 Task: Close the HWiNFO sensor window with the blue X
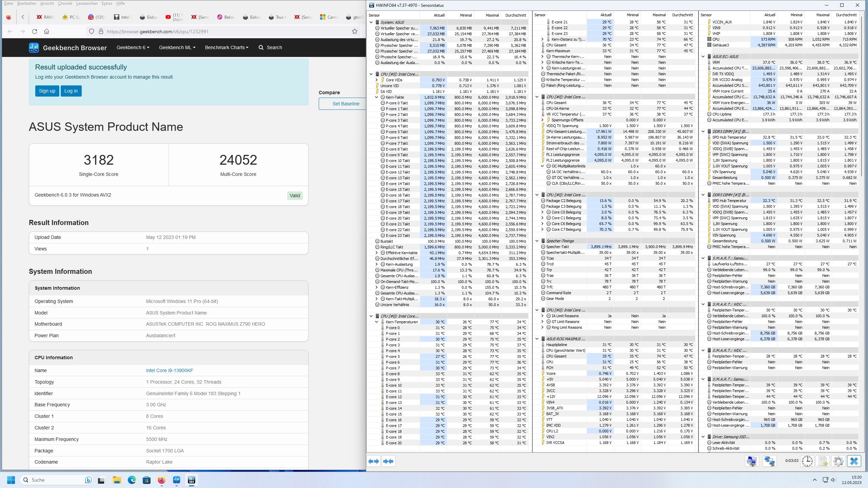pyautogui.click(x=854, y=461)
